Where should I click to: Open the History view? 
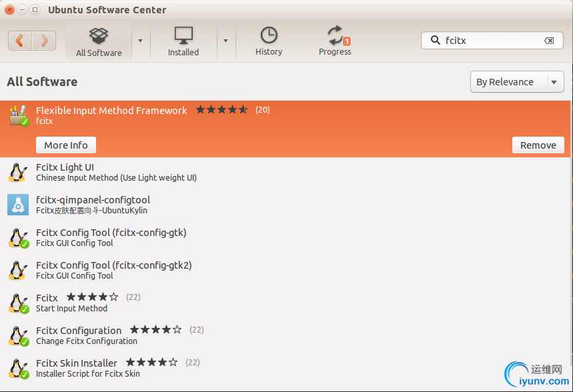click(x=269, y=41)
